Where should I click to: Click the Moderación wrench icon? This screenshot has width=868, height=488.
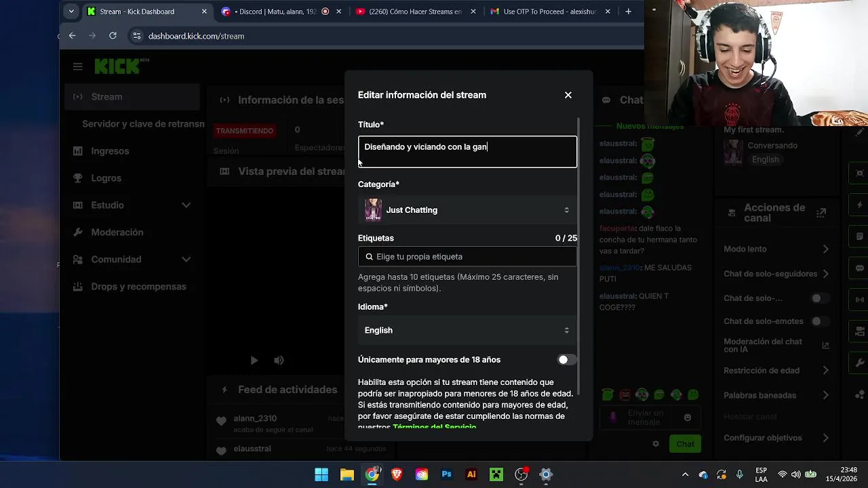click(78, 232)
